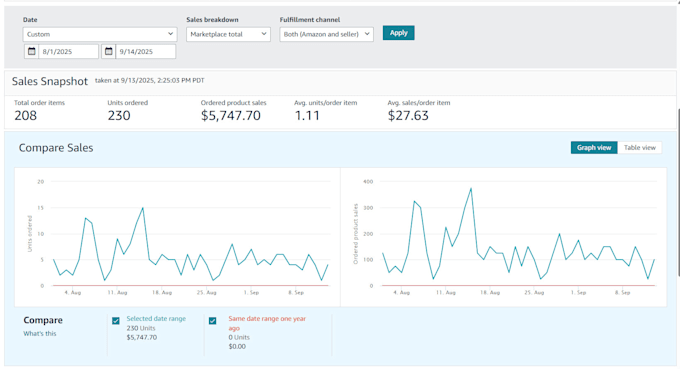Click the Avg. sales/order item value $27.63
This screenshot has height=369, width=680.
click(408, 116)
